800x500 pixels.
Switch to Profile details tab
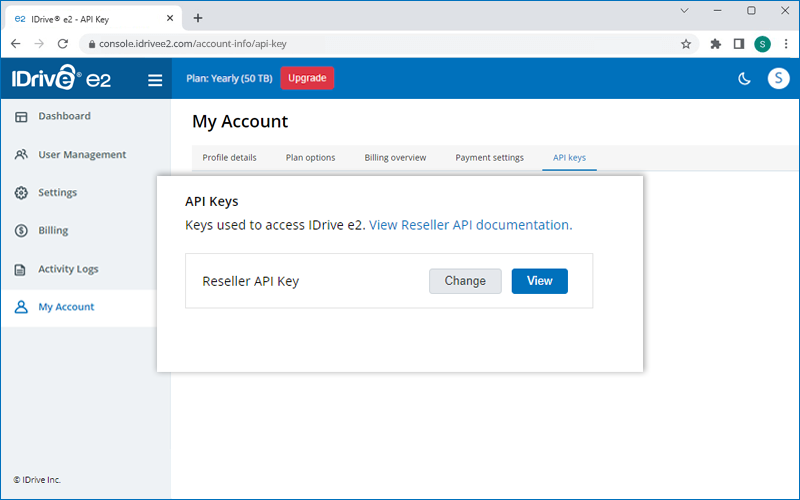point(229,158)
